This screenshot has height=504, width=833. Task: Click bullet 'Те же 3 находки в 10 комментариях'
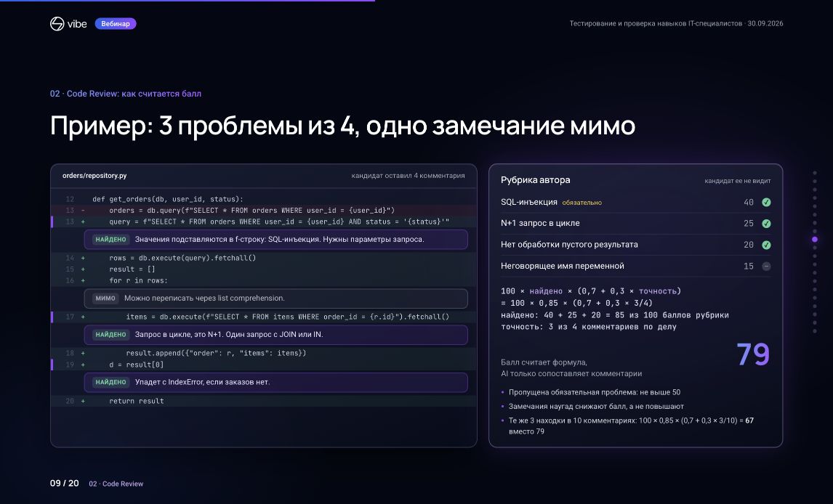point(631,426)
